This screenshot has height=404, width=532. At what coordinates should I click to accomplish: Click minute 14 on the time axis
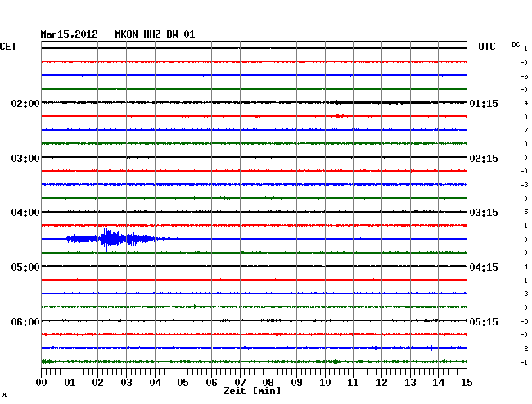[438, 383]
